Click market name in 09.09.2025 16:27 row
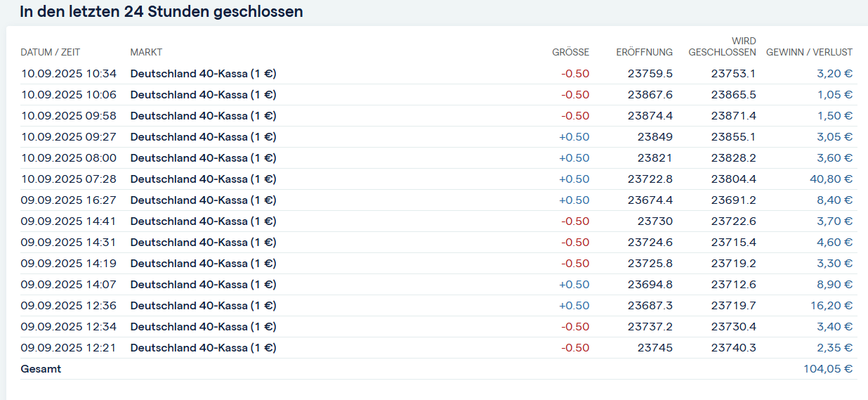 pyautogui.click(x=203, y=200)
